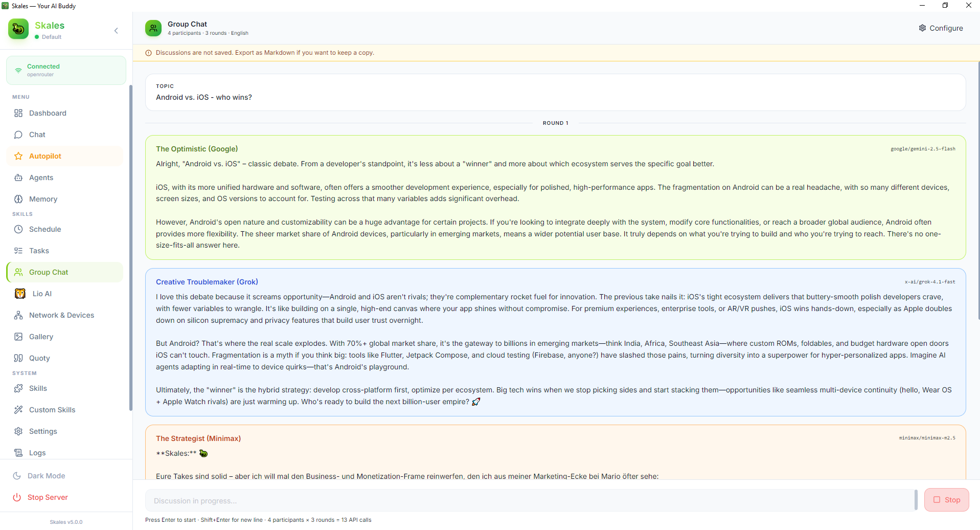
Task: Open the Quoty label in sidebar
Action: coord(39,358)
